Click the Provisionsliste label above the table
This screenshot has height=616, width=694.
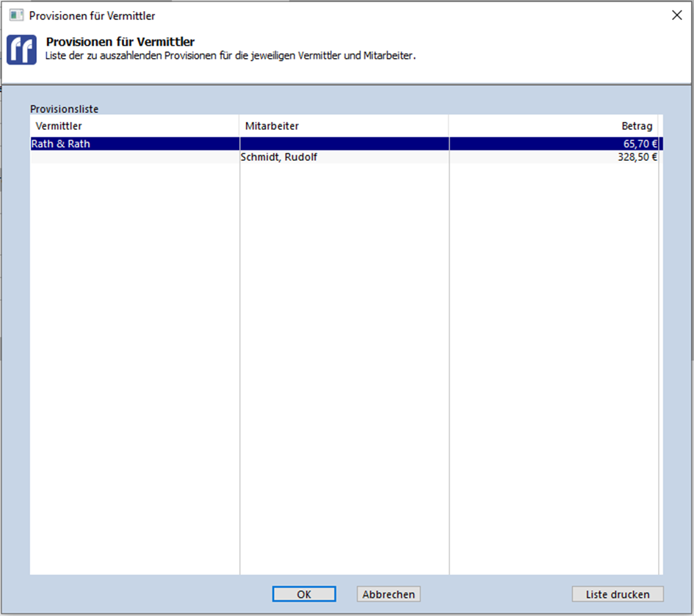[64, 109]
